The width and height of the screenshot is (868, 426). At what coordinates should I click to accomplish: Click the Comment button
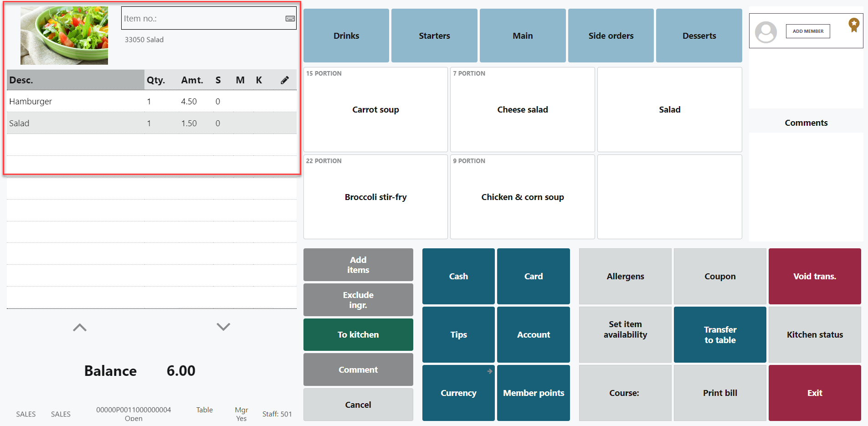[x=358, y=370]
